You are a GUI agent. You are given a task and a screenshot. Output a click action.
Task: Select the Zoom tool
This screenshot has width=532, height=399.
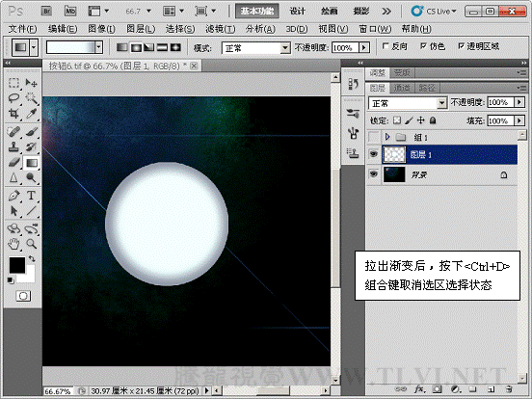[x=32, y=244]
